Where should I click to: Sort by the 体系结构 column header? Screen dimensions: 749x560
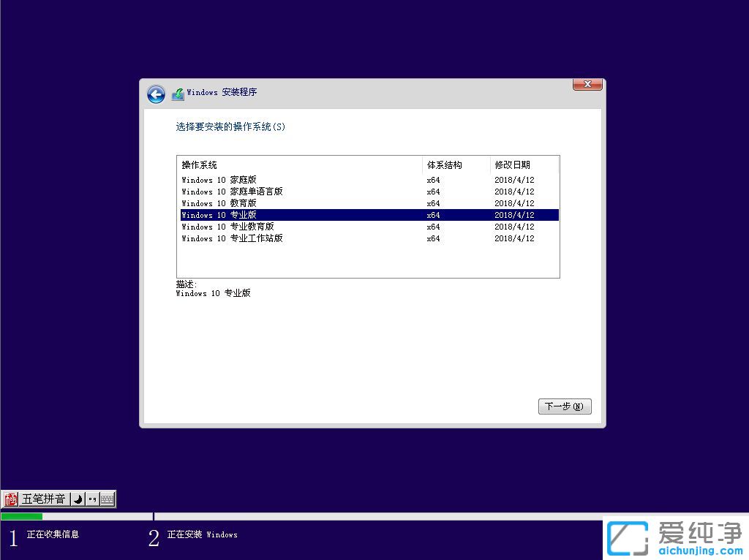point(443,164)
